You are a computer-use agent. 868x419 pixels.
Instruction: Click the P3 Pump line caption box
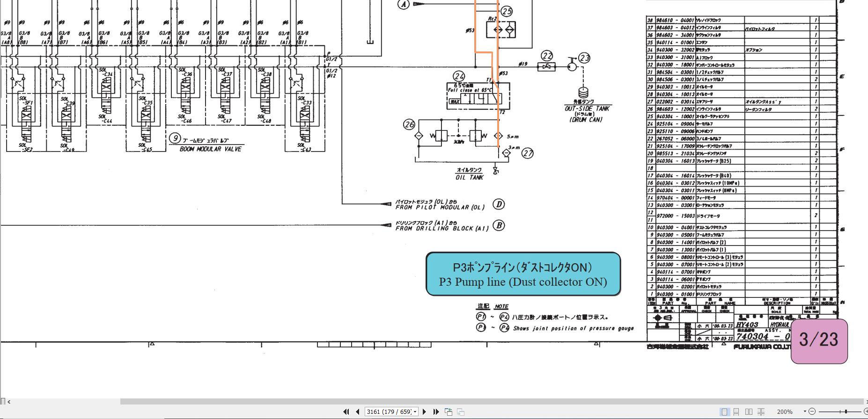coord(523,274)
